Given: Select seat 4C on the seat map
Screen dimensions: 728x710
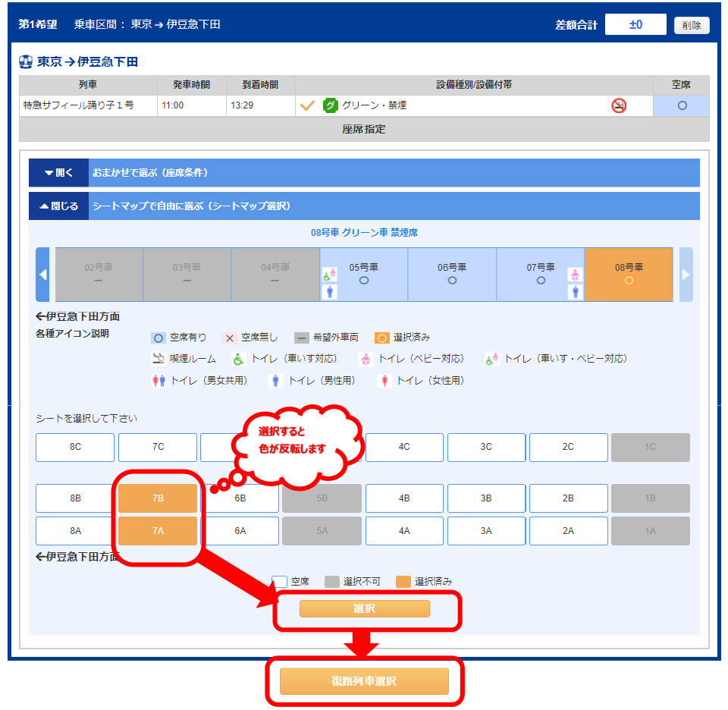Looking at the screenshot, I should point(404,447).
